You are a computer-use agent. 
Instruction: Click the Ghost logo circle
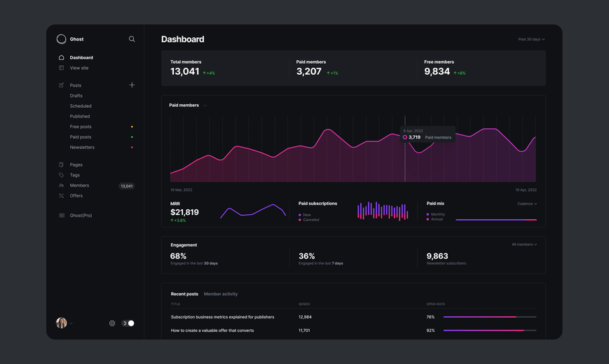tap(62, 39)
